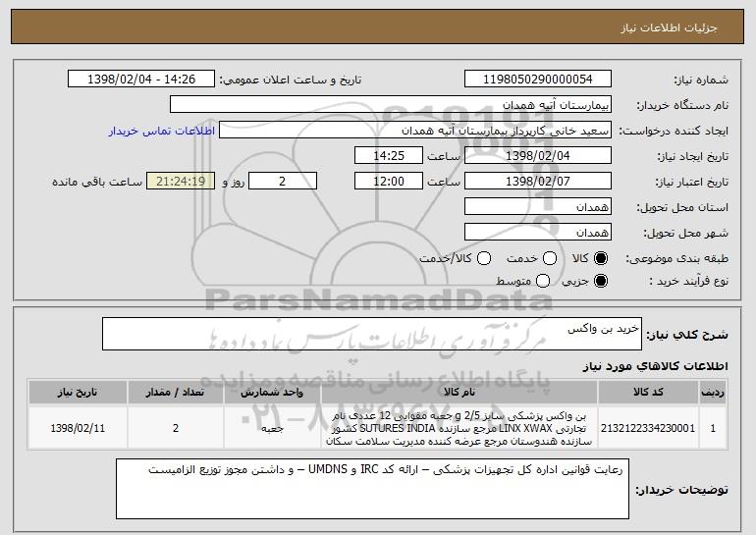Select the جزیی purchase type radio
The height and width of the screenshot is (535, 756).
tap(601, 281)
